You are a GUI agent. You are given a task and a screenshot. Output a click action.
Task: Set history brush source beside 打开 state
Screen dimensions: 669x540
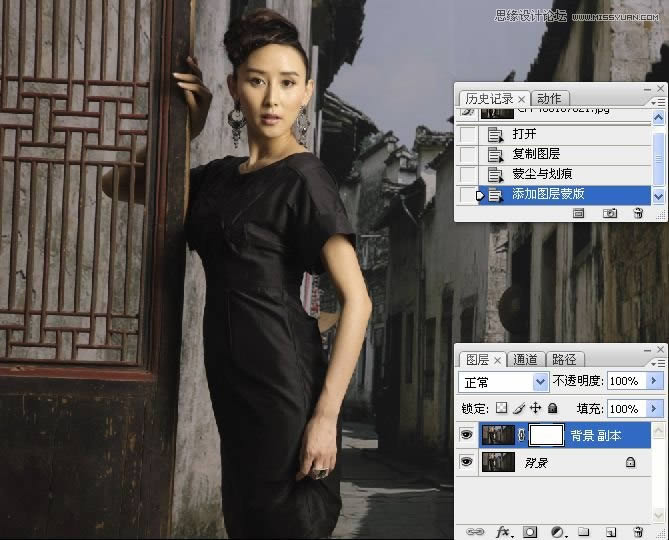(x=468, y=134)
